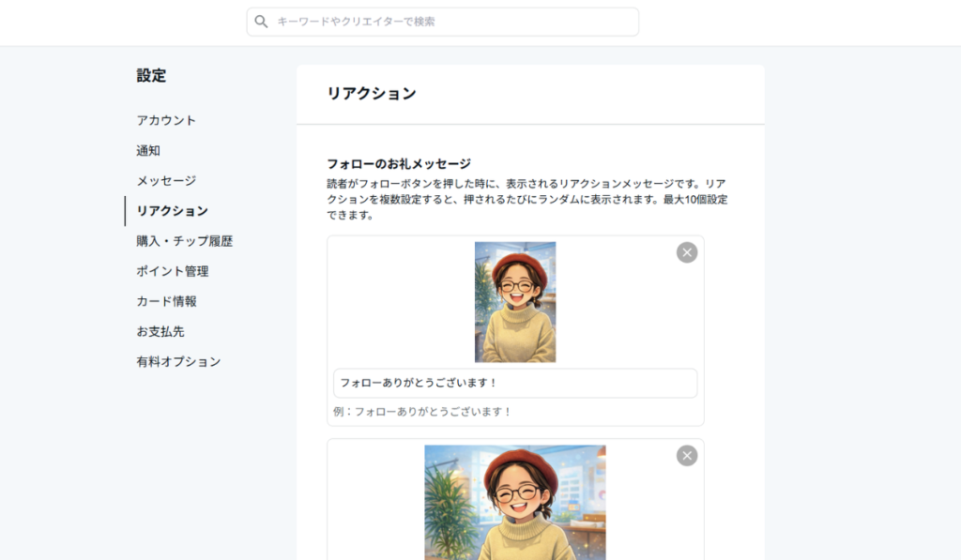Delete the second reaction card using X
The image size is (961, 560).
(687, 456)
